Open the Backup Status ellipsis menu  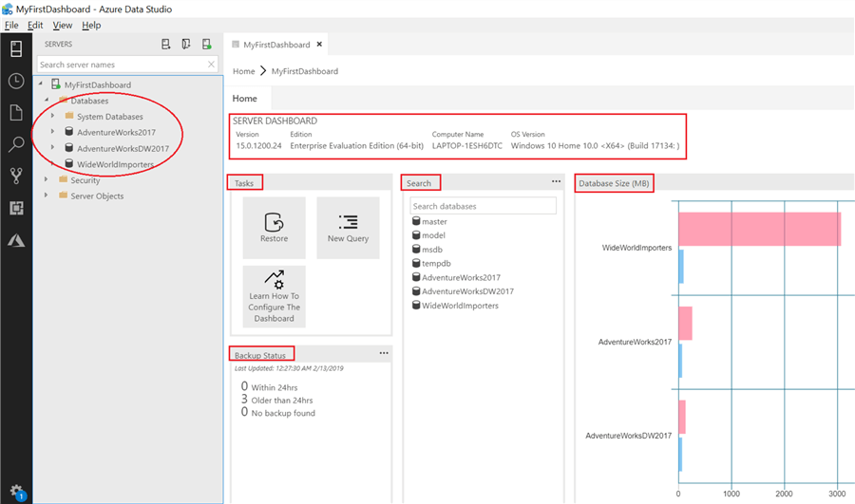[384, 353]
